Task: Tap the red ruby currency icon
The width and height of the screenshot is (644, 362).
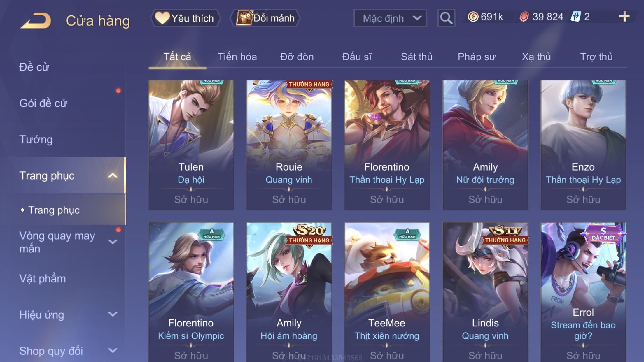Action: pos(524,17)
